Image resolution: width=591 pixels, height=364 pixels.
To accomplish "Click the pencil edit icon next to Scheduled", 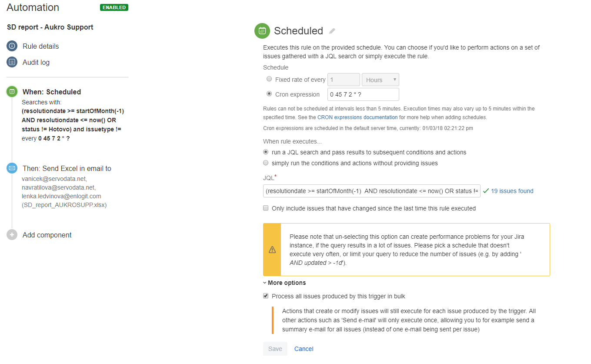I will 332,31.
